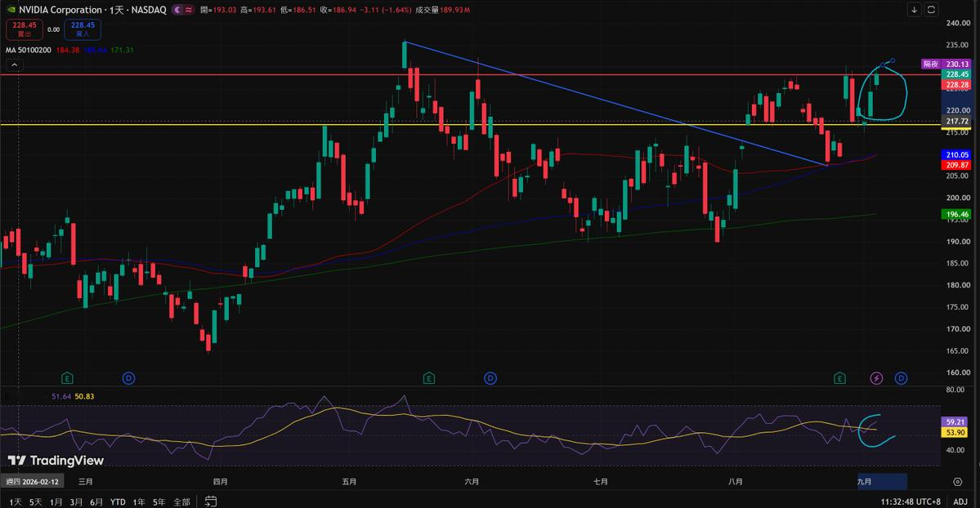Click the moon extended-hours session icon
Viewport: 980px width, 508px height.
[177, 9]
